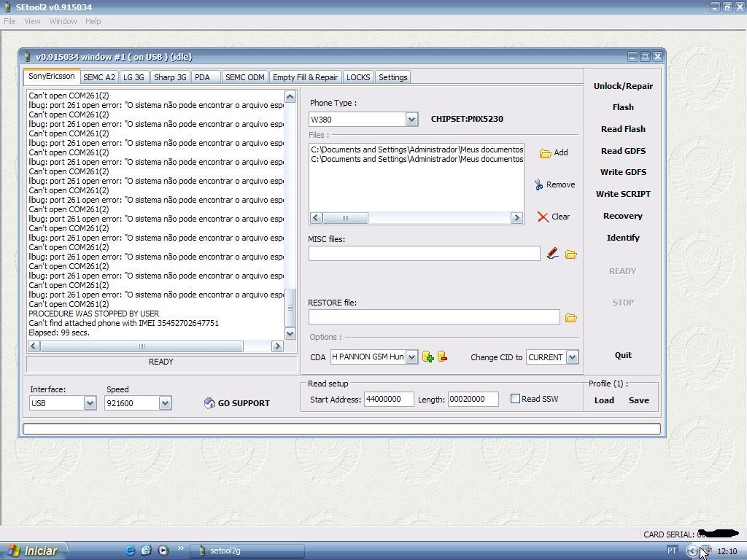Open the Change CID to dropdown

(573, 357)
